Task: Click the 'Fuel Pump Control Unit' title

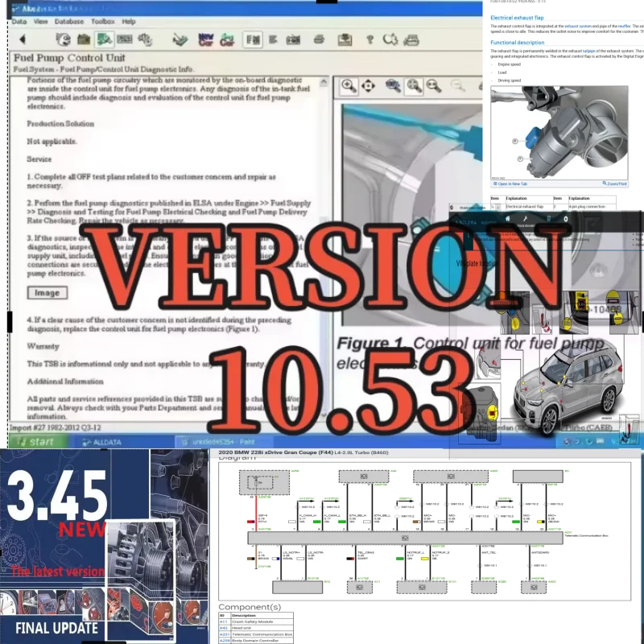Action: point(69,58)
